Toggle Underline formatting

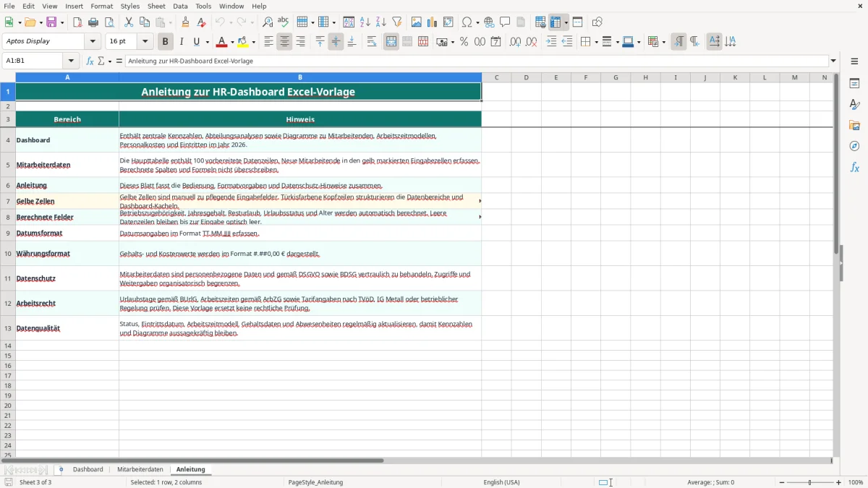196,42
